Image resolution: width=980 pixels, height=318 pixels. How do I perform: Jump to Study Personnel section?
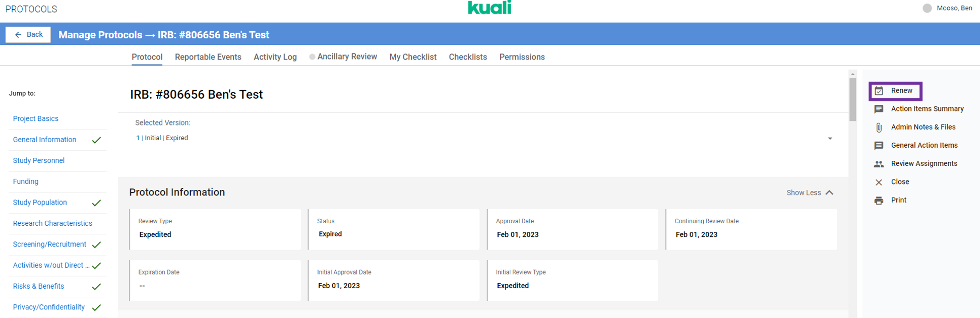(39, 160)
